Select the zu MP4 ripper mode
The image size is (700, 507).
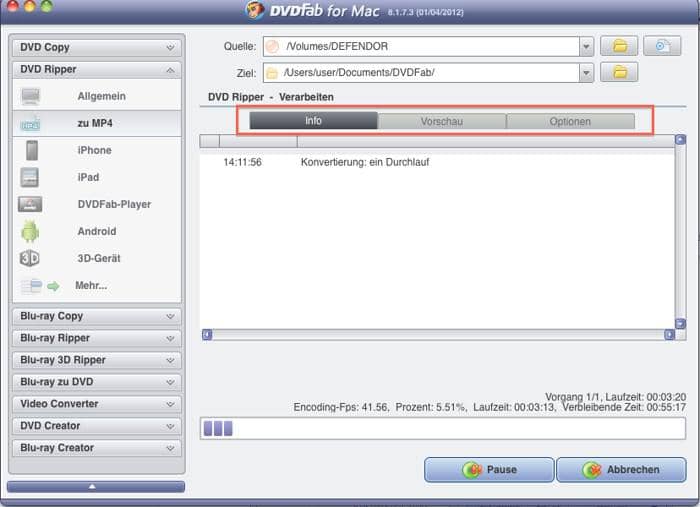tap(97, 124)
